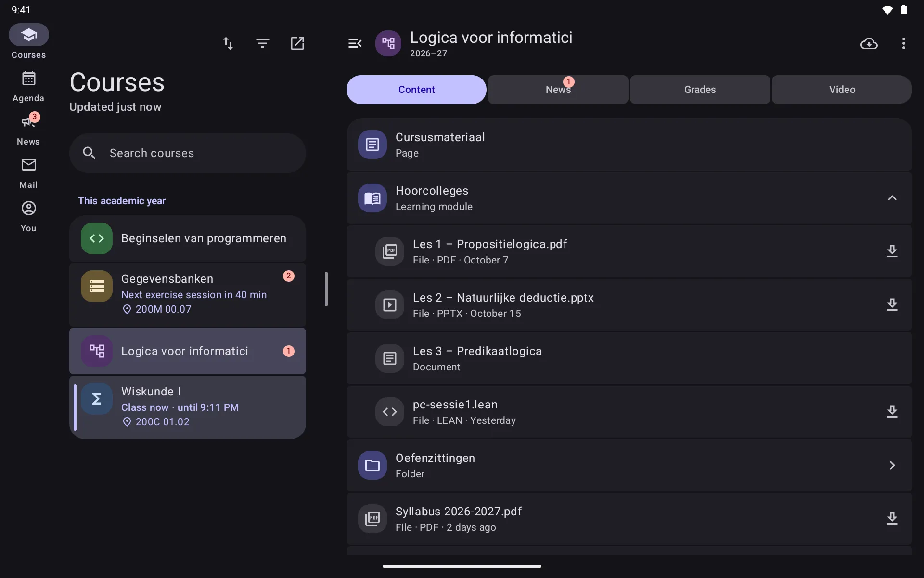Open the Wiskunde I course
The height and width of the screenshot is (578, 924).
pyautogui.click(x=188, y=407)
